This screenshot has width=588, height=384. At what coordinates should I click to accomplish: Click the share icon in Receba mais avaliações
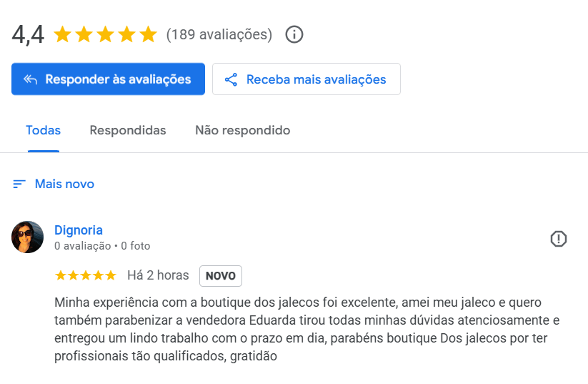coord(231,79)
